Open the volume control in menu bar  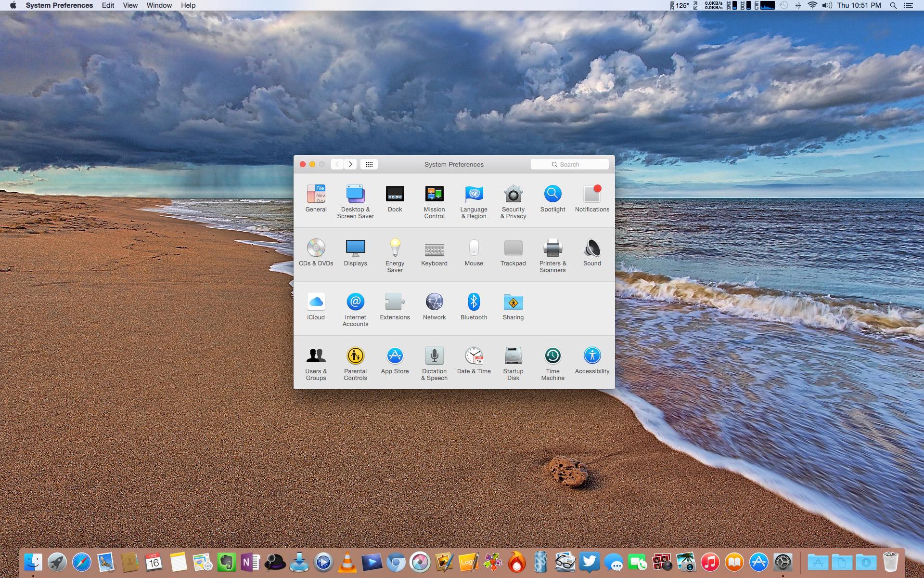827,5
